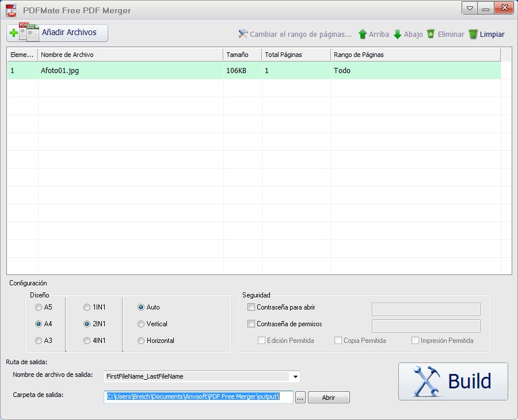Open the title bar dropdown menu button
Image resolution: width=518 pixels, height=420 pixels.
(470, 8)
